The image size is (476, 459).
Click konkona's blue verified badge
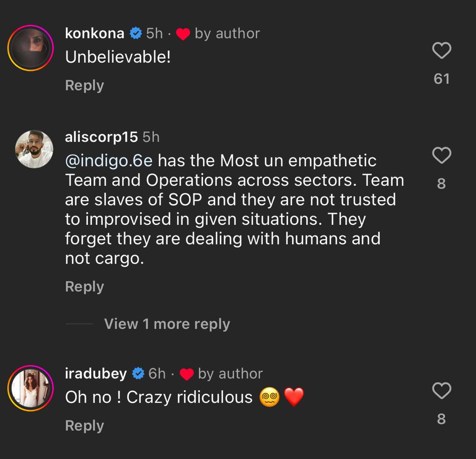135,33
